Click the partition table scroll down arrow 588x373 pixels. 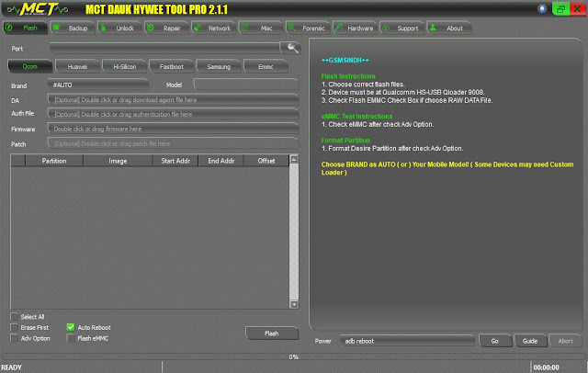click(294, 304)
